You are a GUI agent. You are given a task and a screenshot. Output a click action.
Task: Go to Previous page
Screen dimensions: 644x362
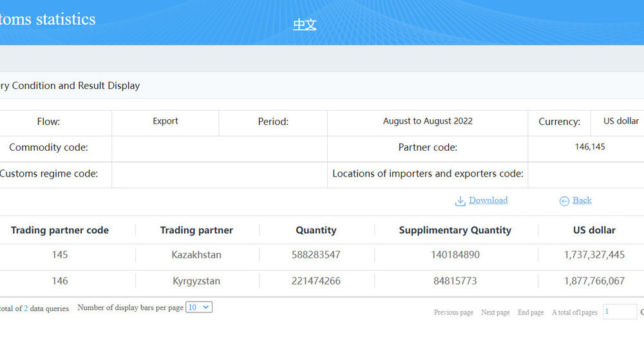tap(453, 312)
